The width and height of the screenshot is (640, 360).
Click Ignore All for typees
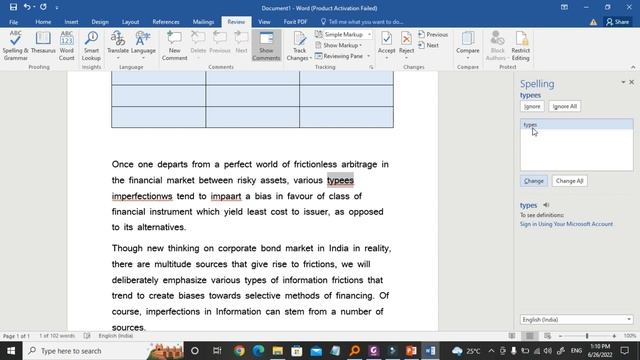[x=564, y=107]
